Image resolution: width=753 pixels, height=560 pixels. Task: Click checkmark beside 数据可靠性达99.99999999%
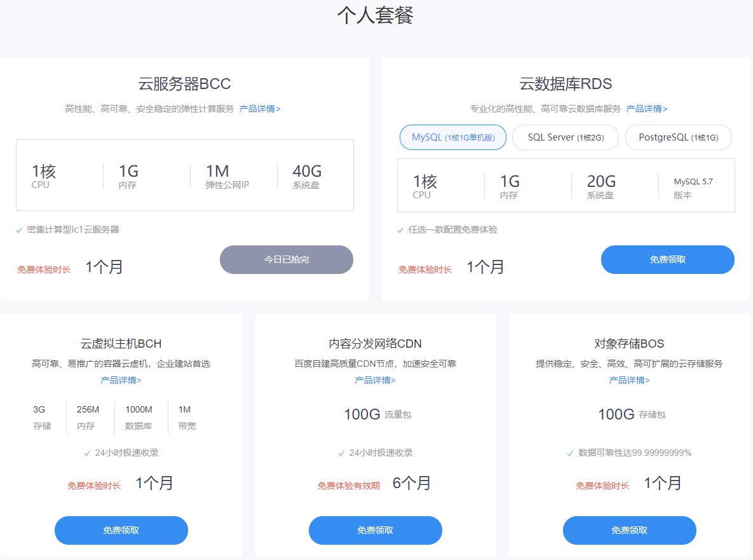pos(569,453)
